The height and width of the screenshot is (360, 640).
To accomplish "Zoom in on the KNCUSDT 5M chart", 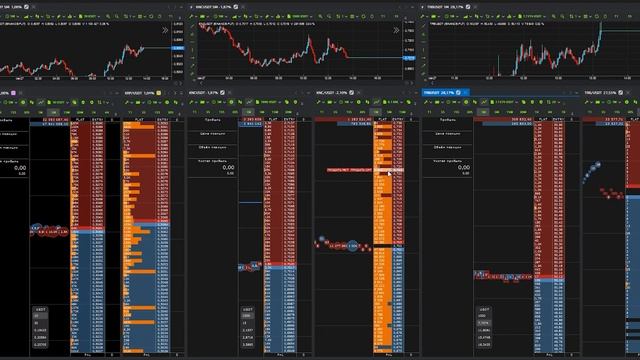I will [320, 16].
